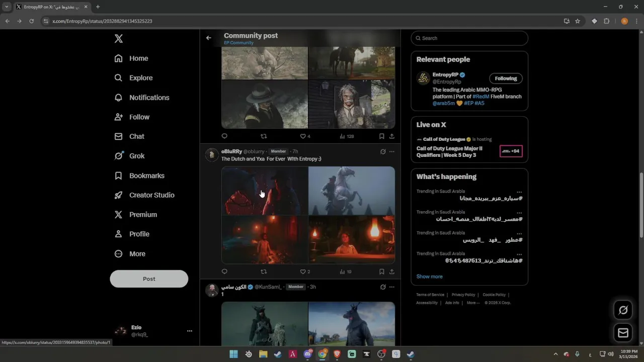Like oBluRRy's post with 2 likes
The width and height of the screenshot is (644, 362).
(x=305, y=271)
